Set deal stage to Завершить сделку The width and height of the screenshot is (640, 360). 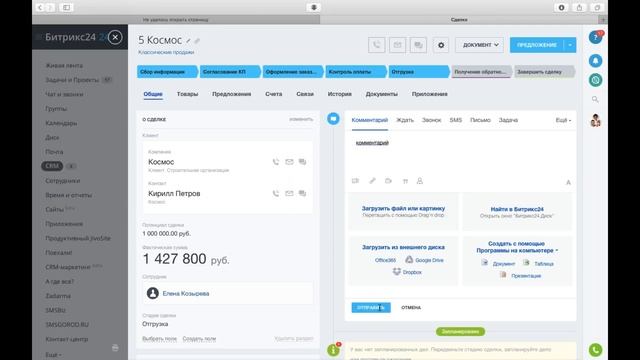pyautogui.click(x=544, y=72)
